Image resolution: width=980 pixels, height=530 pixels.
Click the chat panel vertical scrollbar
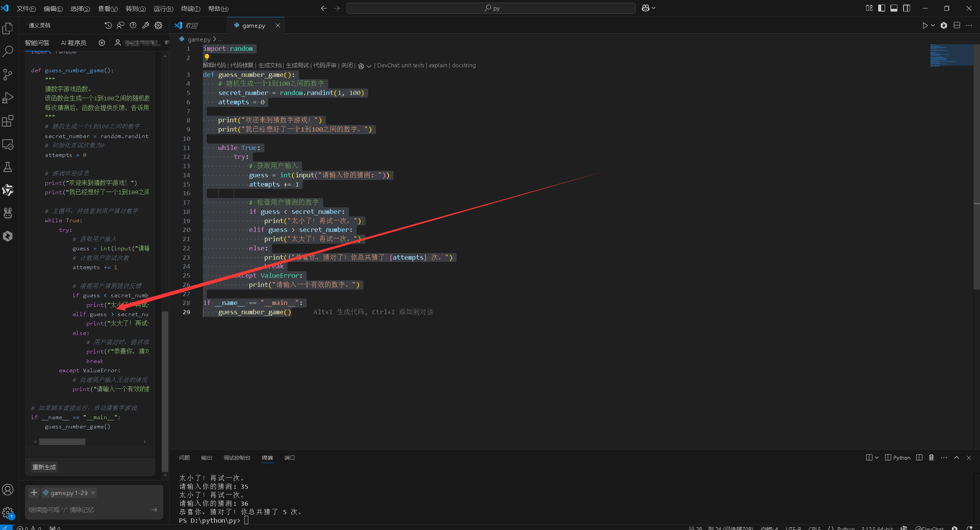click(x=165, y=392)
